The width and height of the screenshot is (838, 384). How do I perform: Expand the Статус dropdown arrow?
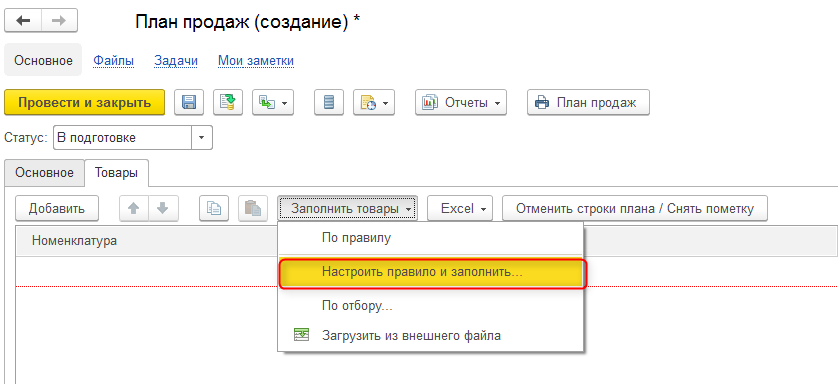pyautogui.click(x=201, y=137)
